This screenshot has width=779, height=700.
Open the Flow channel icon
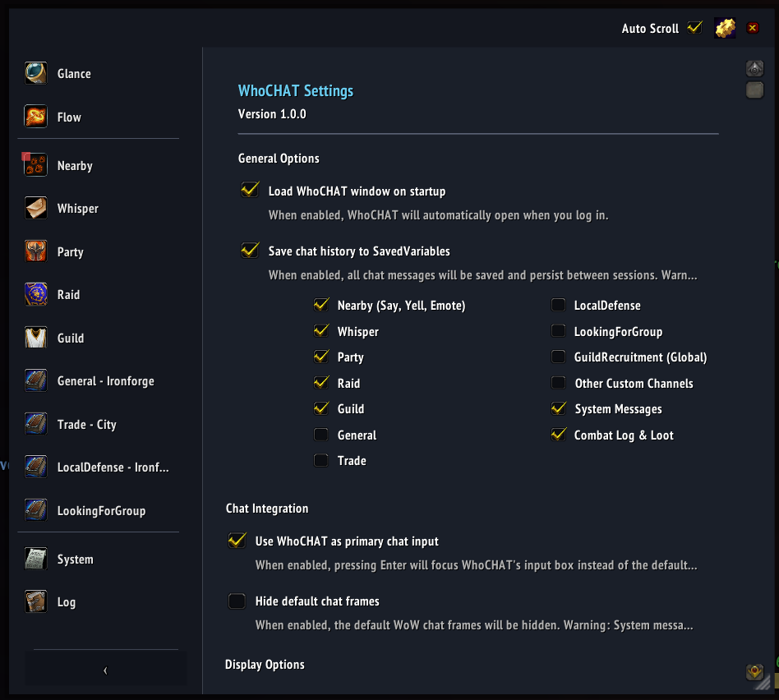pos(35,117)
